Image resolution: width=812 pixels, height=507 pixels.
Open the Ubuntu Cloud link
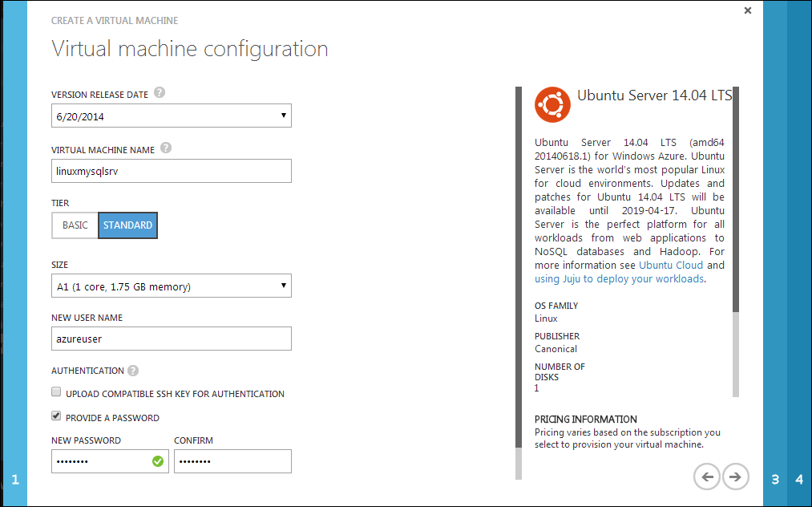[671, 265]
